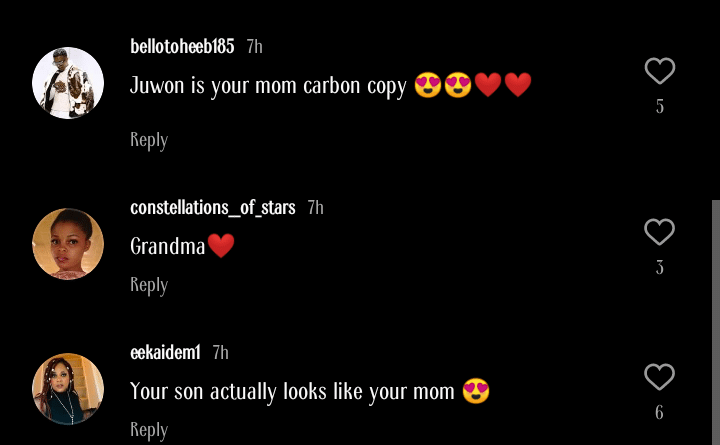This screenshot has width=720, height=445.
Task: Reply to bellotoheeb185's carbon copy comment
Action: click(149, 140)
